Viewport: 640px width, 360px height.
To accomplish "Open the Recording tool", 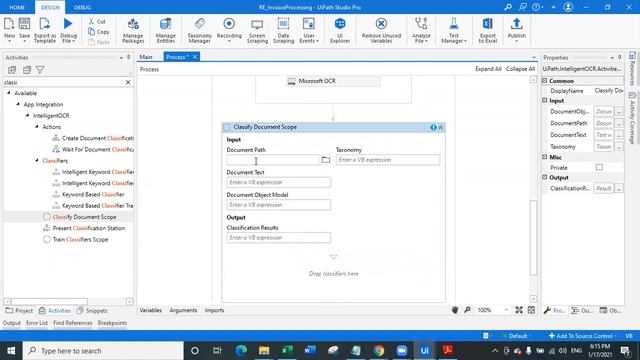I will tap(229, 30).
